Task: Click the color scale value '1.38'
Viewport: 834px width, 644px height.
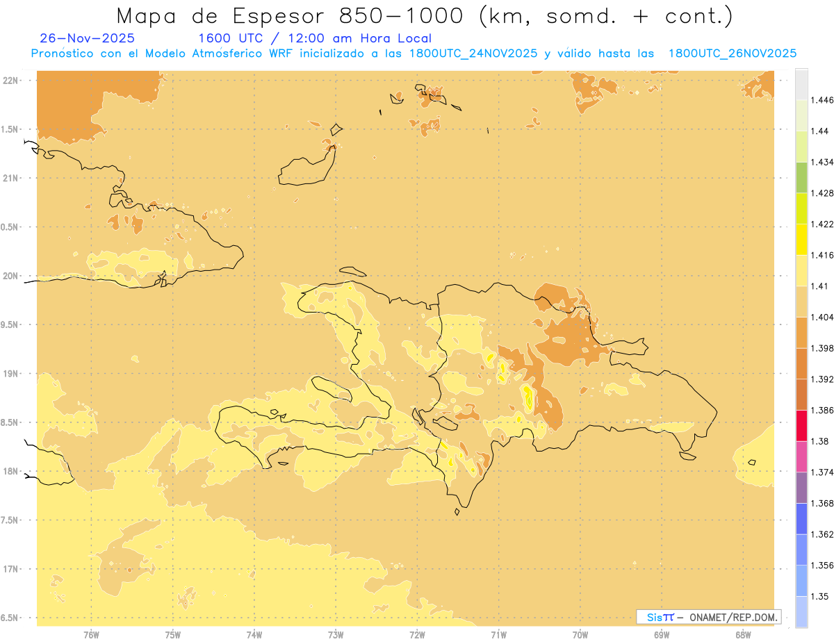Action: tap(819, 441)
